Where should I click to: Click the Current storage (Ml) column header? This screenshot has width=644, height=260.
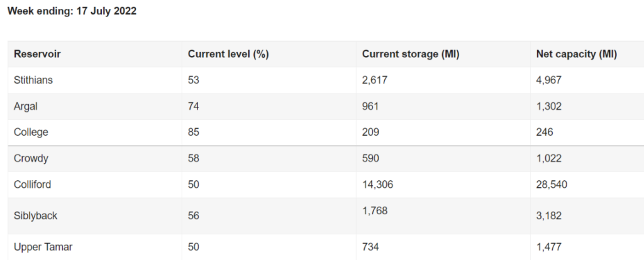point(411,54)
